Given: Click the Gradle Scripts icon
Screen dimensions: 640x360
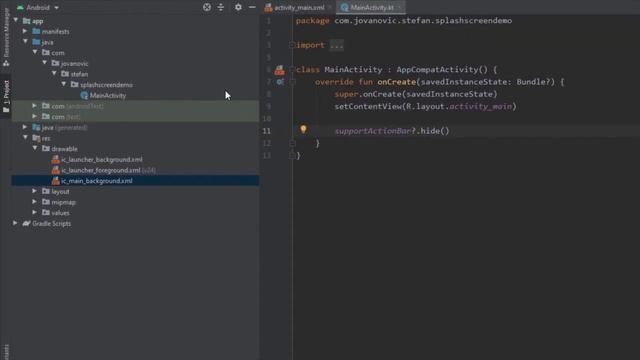Looking at the screenshot, I should [27, 223].
